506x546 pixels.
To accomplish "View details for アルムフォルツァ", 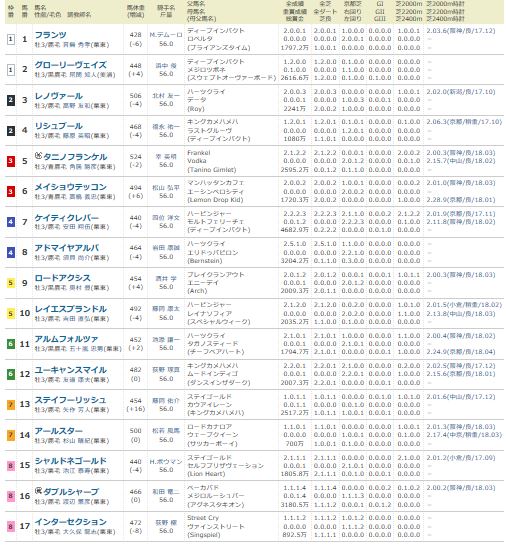I will [67, 339].
